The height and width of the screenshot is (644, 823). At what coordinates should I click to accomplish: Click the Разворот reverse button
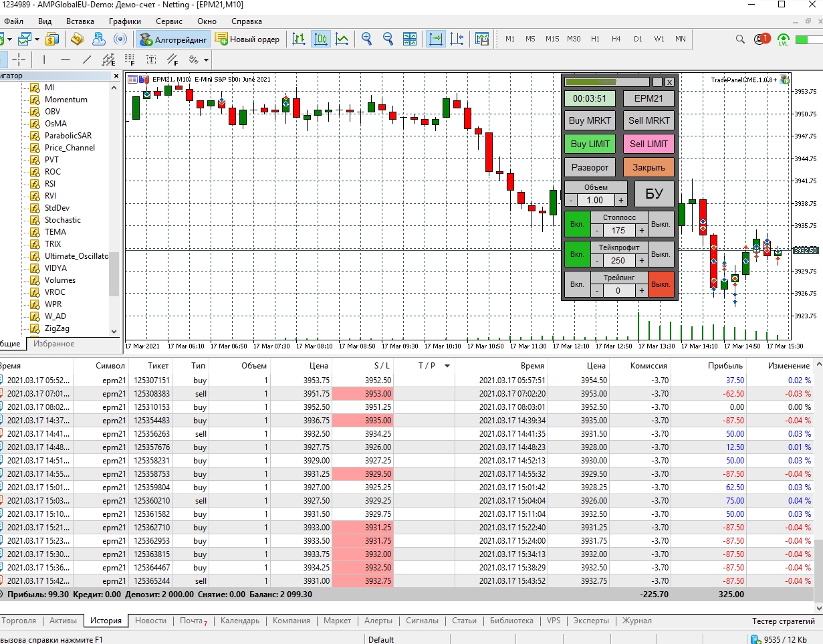click(x=590, y=167)
